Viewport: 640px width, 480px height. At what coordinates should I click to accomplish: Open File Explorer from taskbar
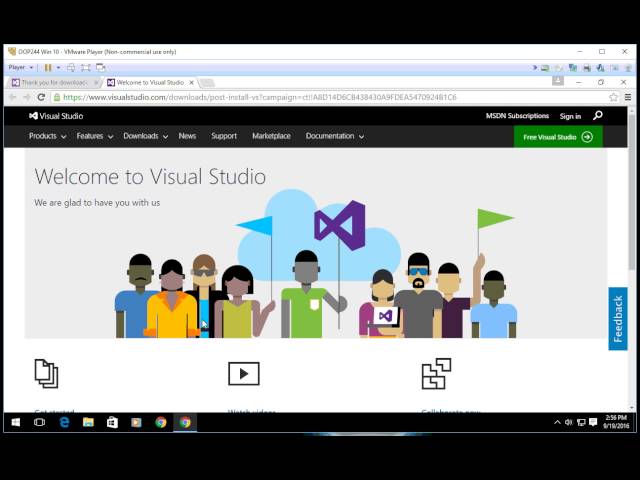tap(88, 422)
